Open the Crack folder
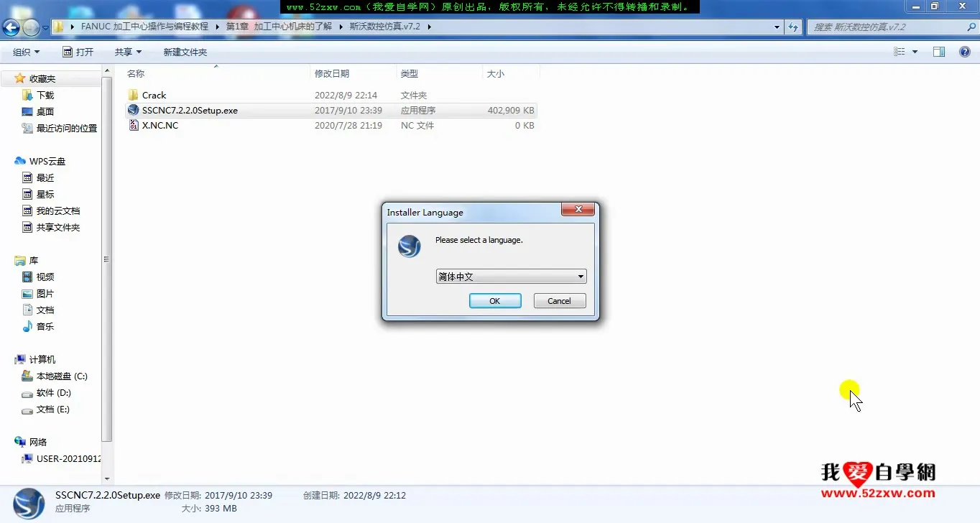The width and height of the screenshot is (980, 523). coord(153,95)
